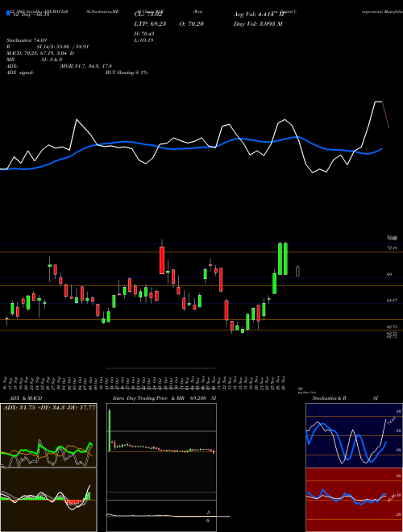The height and width of the screenshot is (532, 403).
Task: Open the MACD histogram chart panel
Action: coord(48,500)
